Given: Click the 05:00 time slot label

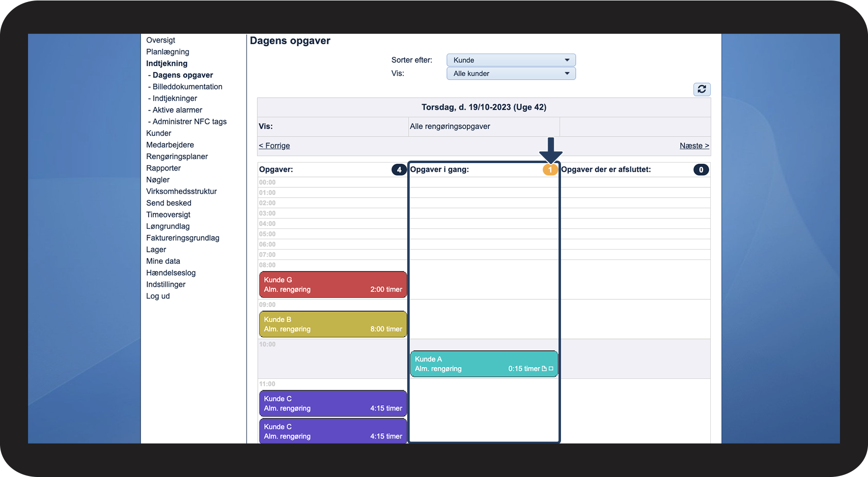Looking at the screenshot, I should (267, 234).
